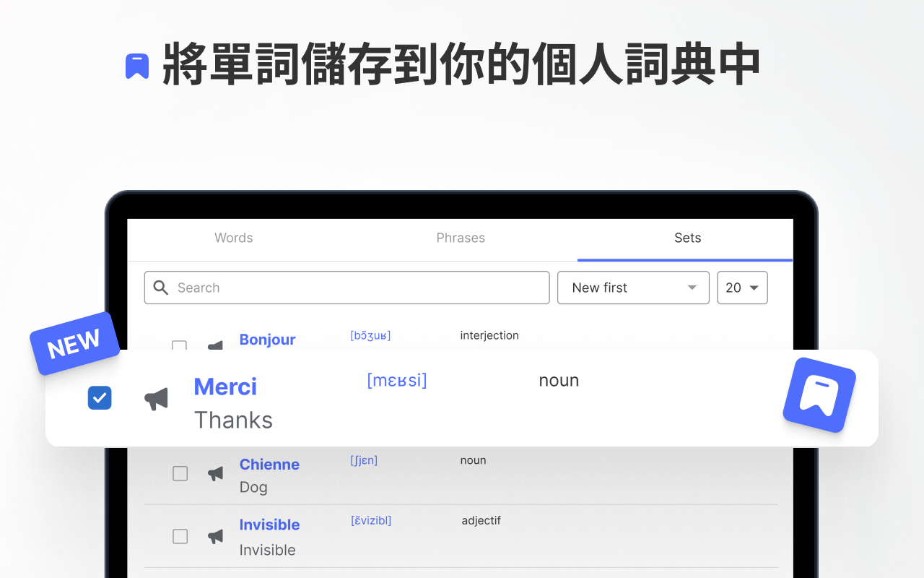Uncheck the checkbox next to Merci
Screen dimensions: 924x578
pos(100,398)
